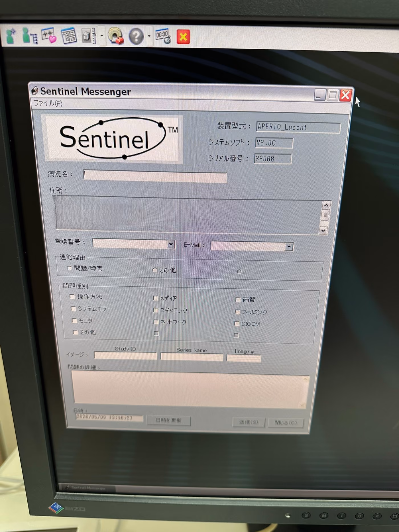Click the システムソフト V3.0C field
Screen dimensions: 399x532
click(274, 143)
